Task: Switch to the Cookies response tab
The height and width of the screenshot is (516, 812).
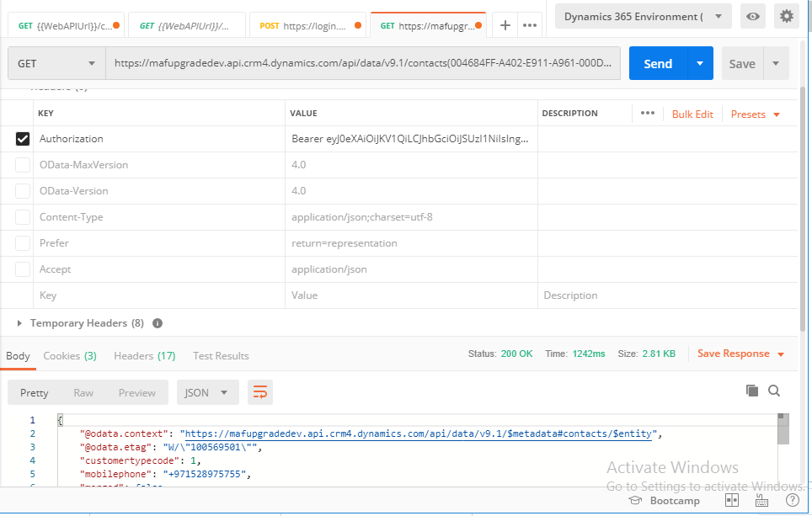Action: [x=69, y=356]
